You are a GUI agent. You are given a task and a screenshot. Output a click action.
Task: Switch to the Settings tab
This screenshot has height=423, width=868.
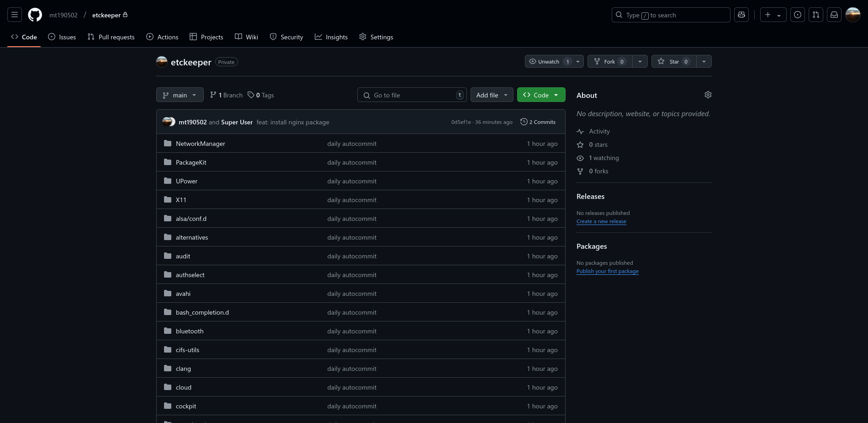click(x=376, y=37)
